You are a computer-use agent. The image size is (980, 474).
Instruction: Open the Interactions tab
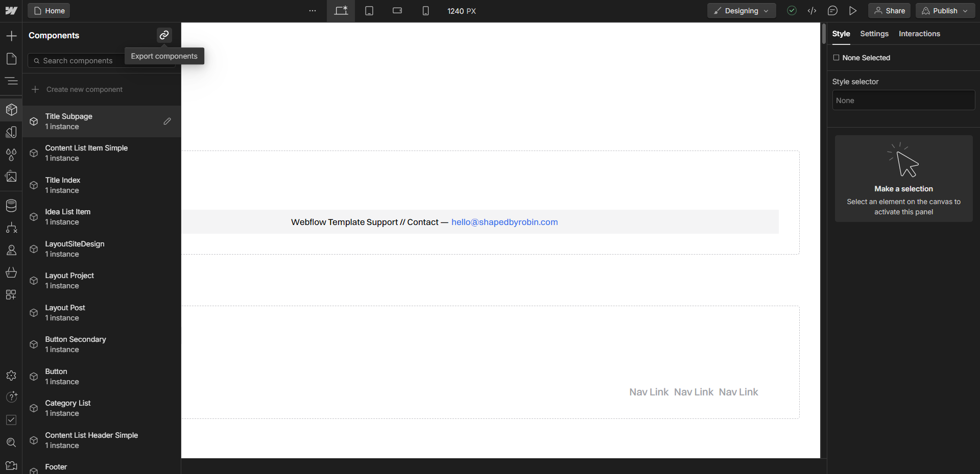pyautogui.click(x=919, y=34)
